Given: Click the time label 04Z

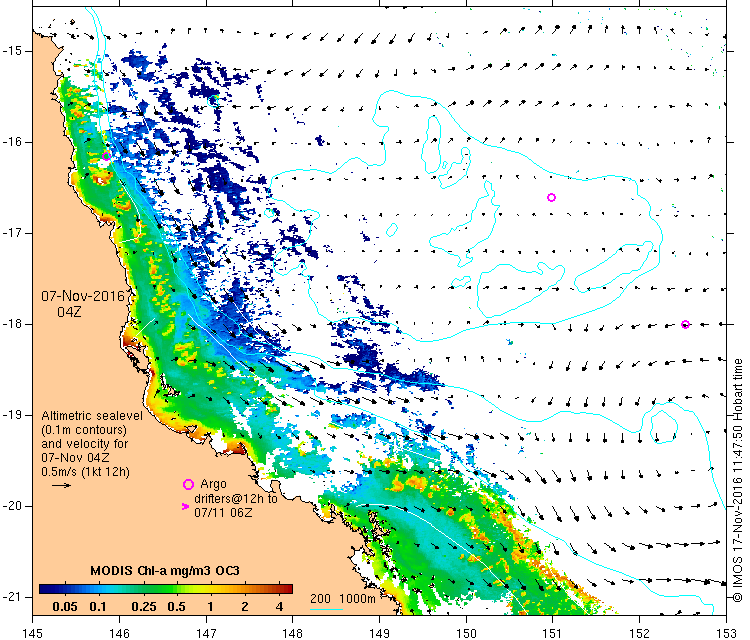Looking at the screenshot, I should coord(69,312).
